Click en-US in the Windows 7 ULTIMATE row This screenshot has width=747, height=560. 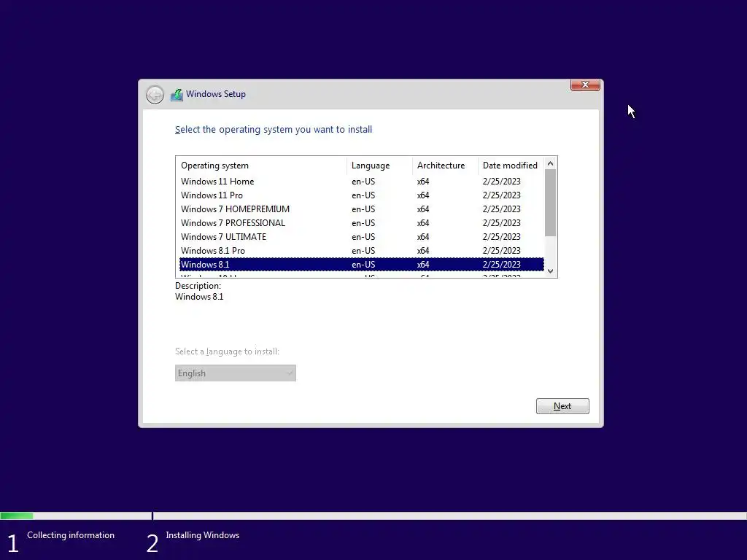pyautogui.click(x=363, y=237)
